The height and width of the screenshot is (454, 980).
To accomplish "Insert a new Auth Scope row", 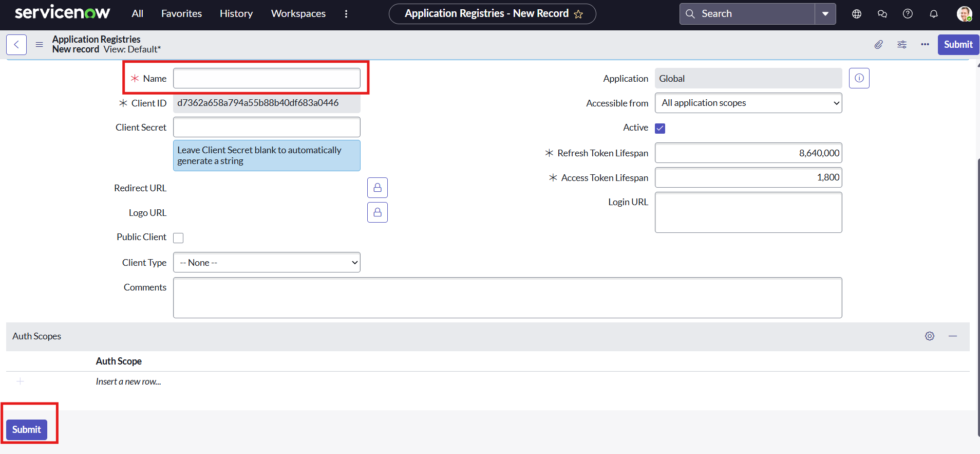I will (x=128, y=382).
